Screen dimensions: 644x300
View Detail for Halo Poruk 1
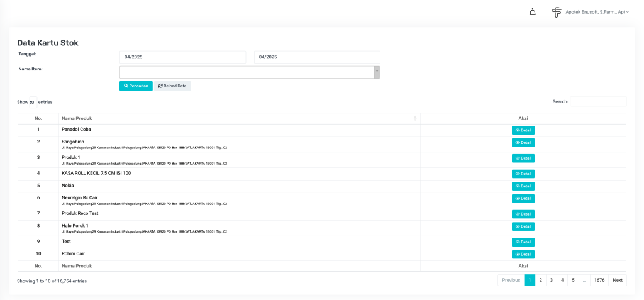coord(523,226)
